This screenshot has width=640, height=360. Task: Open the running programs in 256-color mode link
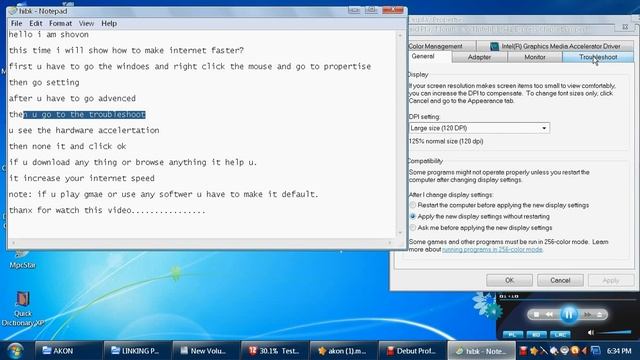coord(492,249)
